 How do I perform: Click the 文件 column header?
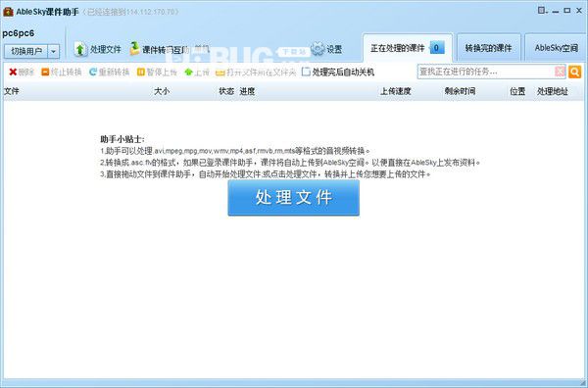(11, 91)
